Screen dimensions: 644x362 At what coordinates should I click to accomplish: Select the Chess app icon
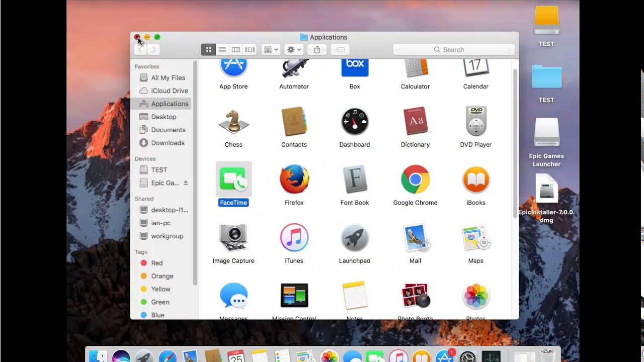(233, 121)
